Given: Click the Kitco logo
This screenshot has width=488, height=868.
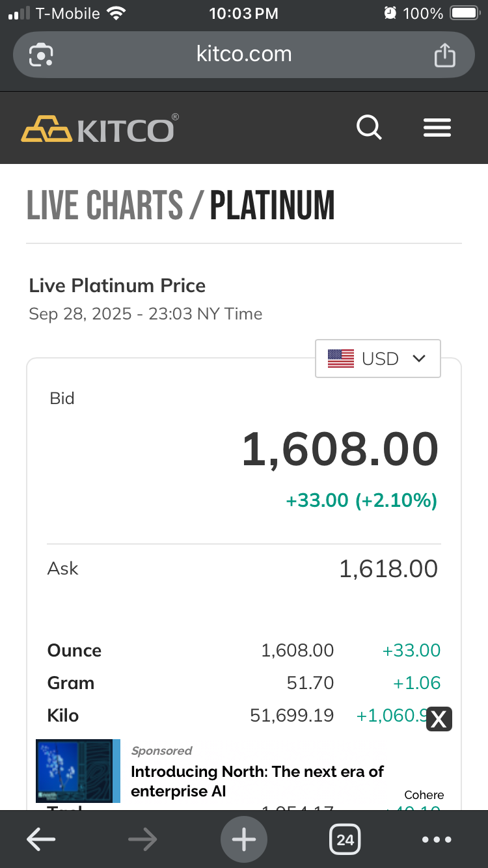Looking at the screenshot, I should pyautogui.click(x=99, y=128).
